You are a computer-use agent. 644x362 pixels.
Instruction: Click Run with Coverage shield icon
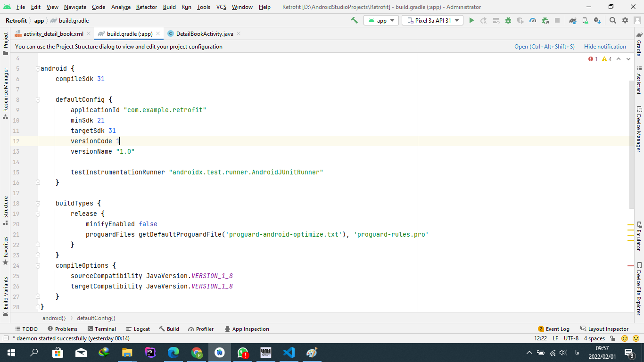[x=520, y=20]
